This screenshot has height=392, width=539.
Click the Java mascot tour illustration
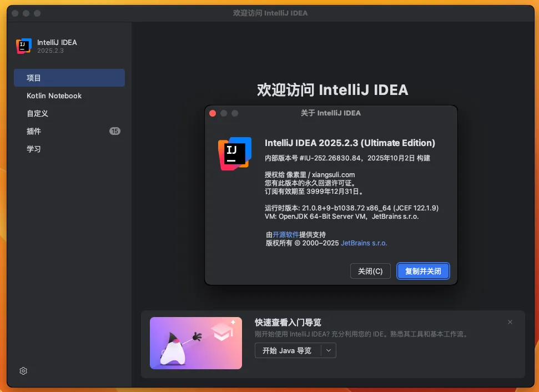coord(195,343)
